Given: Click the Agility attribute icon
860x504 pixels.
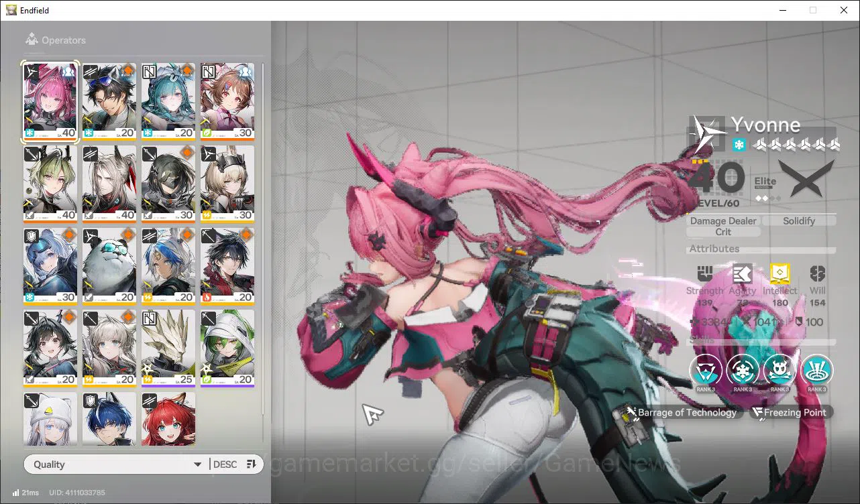Looking at the screenshot, I should (742, 273).
